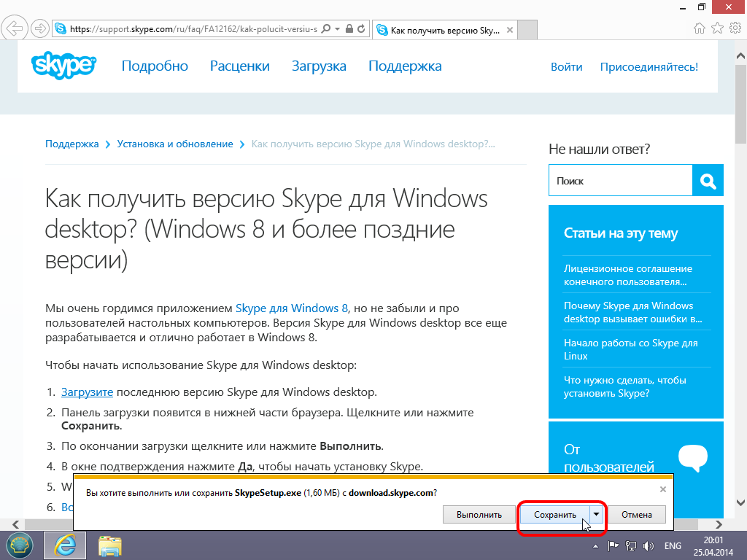
Task: Open Начало работы со Skype для Linux article
Action: click(630, 349)
